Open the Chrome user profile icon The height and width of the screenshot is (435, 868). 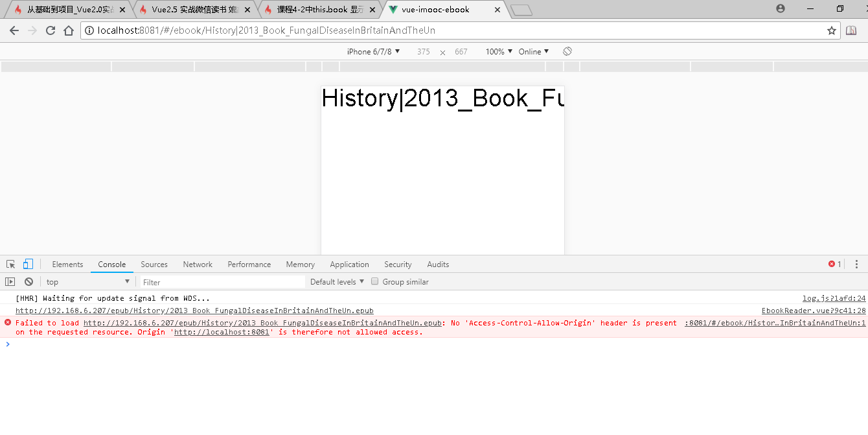pyautogui.click(x=781, y=8)
